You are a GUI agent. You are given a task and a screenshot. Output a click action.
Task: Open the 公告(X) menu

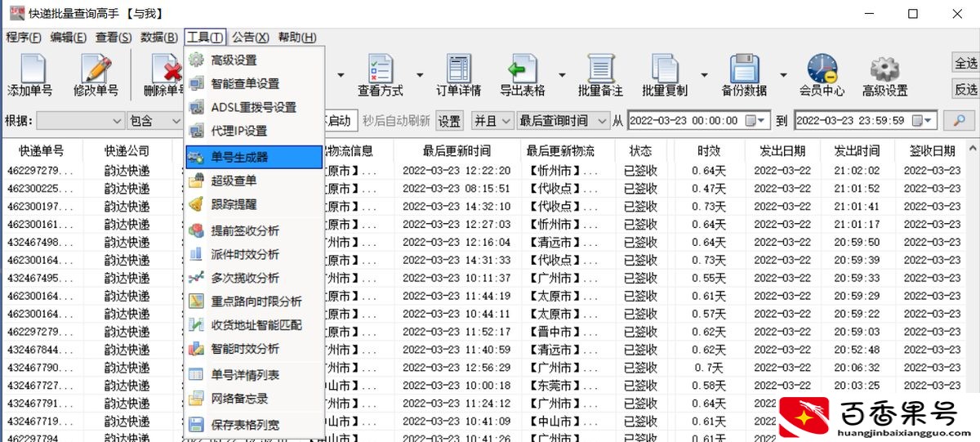(x=251, y=37)
